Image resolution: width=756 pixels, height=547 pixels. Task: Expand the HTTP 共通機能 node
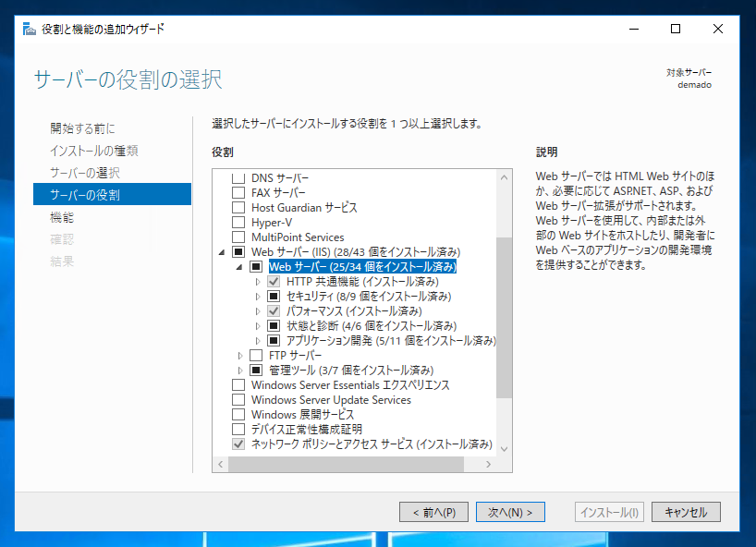coord(258,282)
